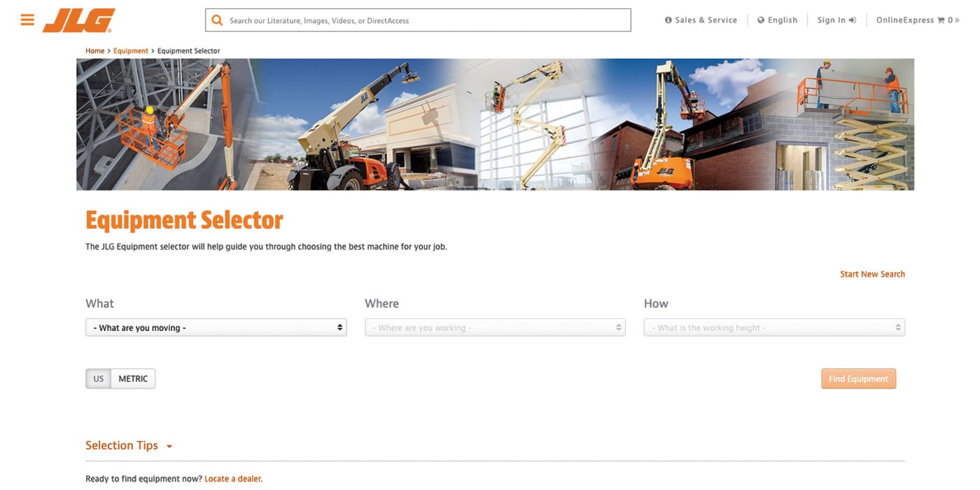
Task: Click the Find Equipment button
Action: 858,379
